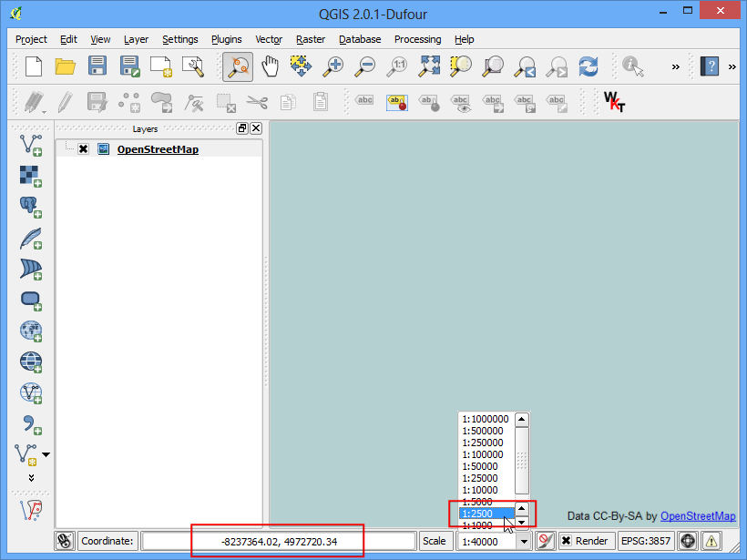Create a new project with the blank page icon

pos(34,66)
